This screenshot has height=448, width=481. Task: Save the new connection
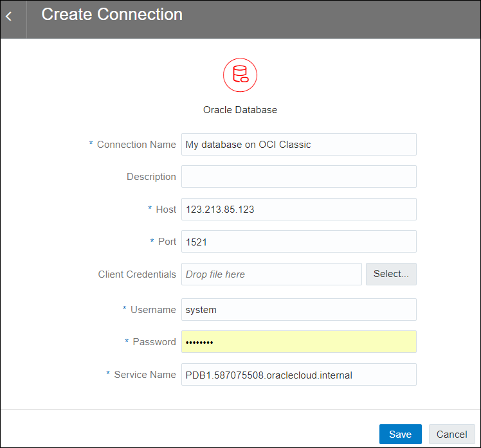coord(401,435)
